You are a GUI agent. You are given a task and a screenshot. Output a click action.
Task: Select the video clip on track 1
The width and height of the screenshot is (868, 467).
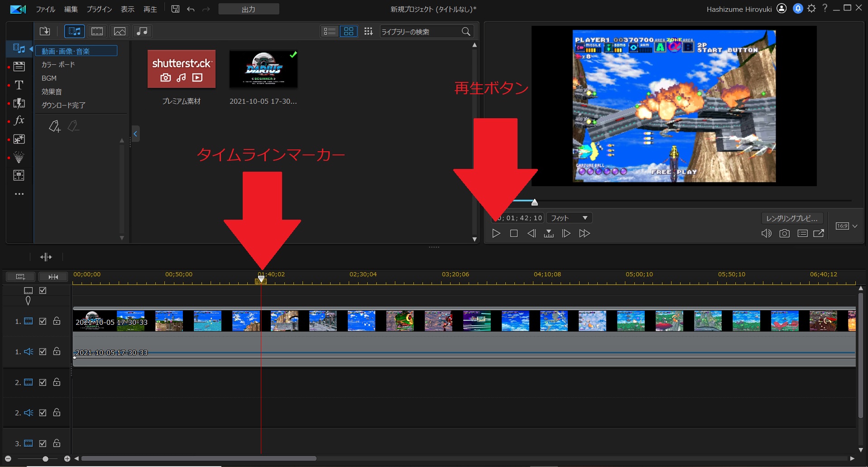coord(464,320)
